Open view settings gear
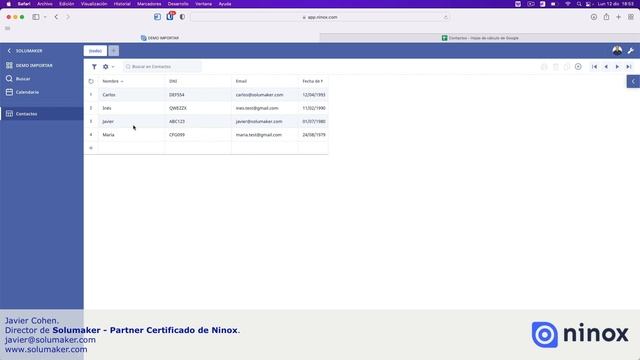 [106, 67]
